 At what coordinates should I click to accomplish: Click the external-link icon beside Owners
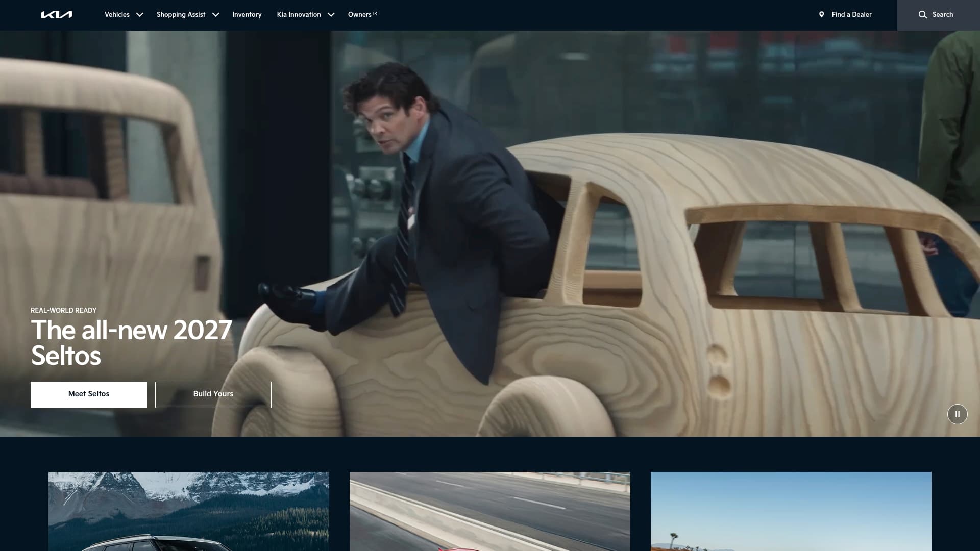click(x=375, y=14)
